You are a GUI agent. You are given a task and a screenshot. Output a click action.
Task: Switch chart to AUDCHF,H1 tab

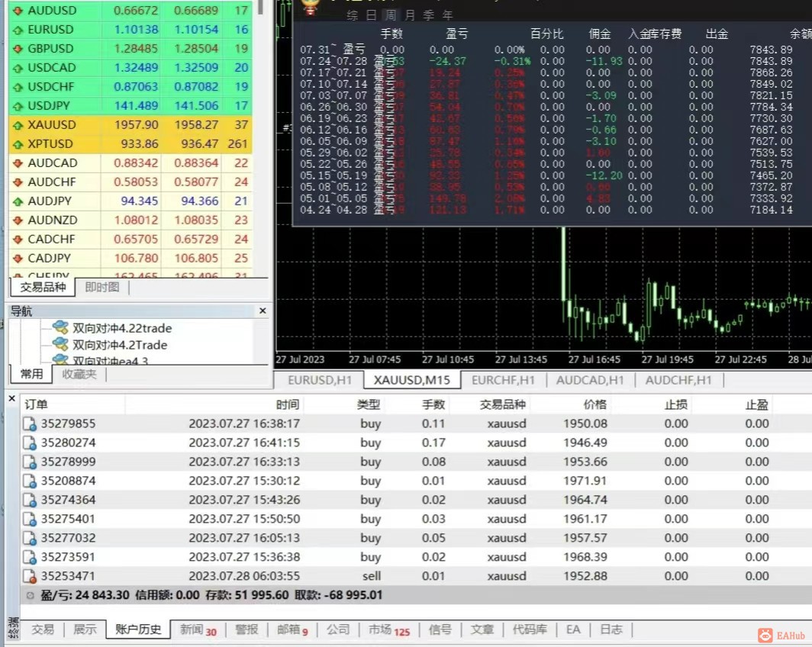(678, 381)
